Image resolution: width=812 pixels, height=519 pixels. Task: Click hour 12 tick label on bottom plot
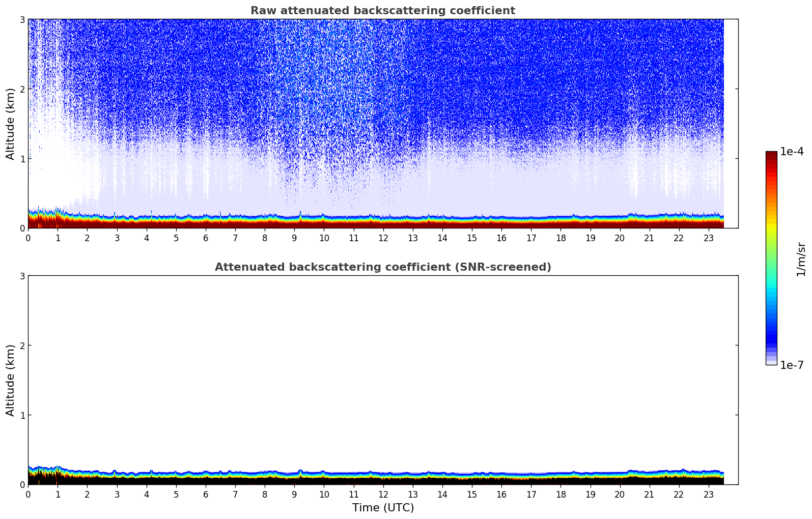(x=383, y=495)
